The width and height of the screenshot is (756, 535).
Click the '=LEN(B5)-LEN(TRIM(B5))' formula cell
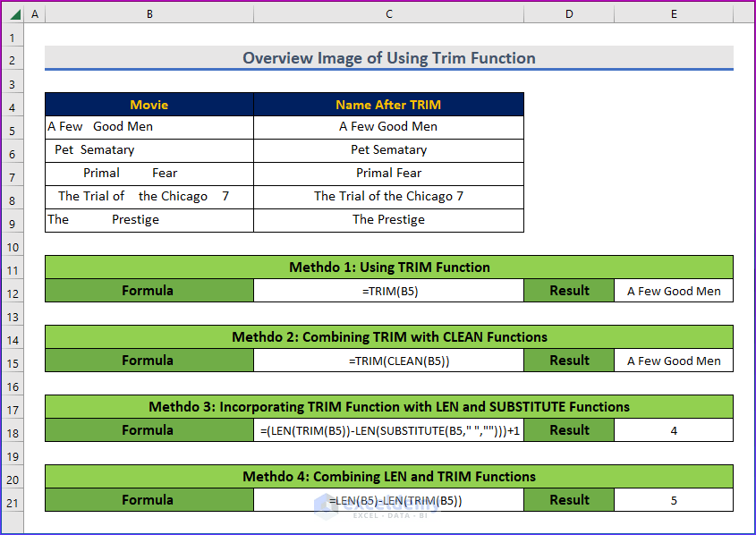(x=388, y=499)
